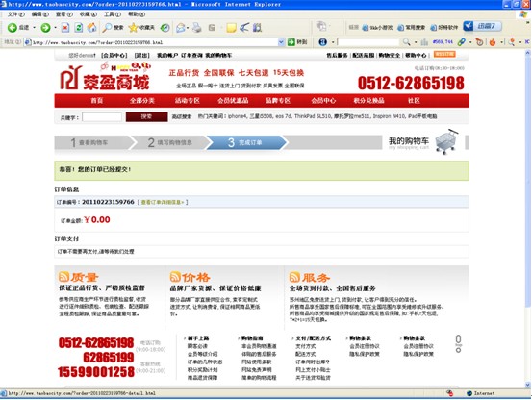Open the green order details link after order number
This screenshot has width=532, height=400.
163,202
